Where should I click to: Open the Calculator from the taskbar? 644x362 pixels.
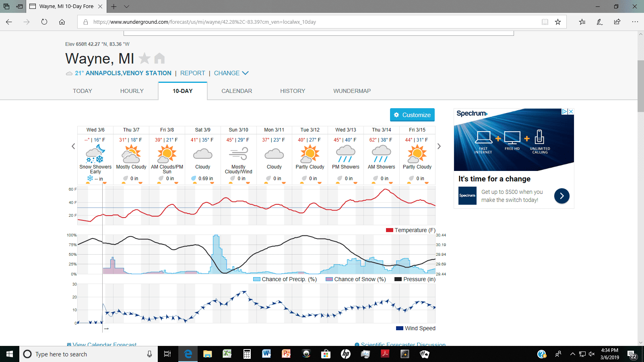click(247, 354)
